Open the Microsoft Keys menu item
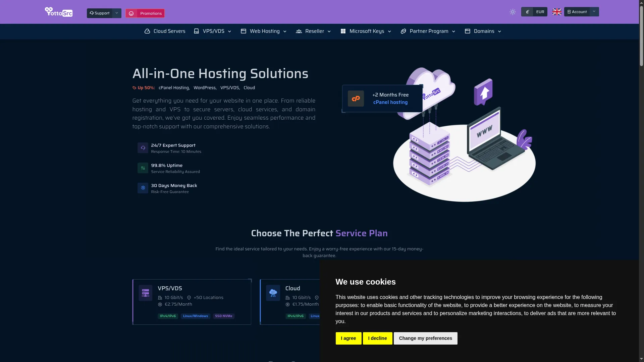This screenshot has height=362, width=644. (366, 31)
